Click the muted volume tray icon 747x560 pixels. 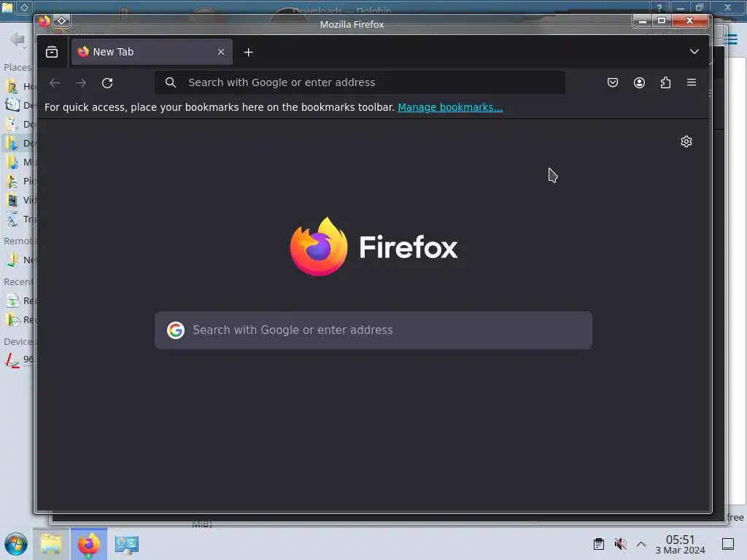(x=620, y=544)
